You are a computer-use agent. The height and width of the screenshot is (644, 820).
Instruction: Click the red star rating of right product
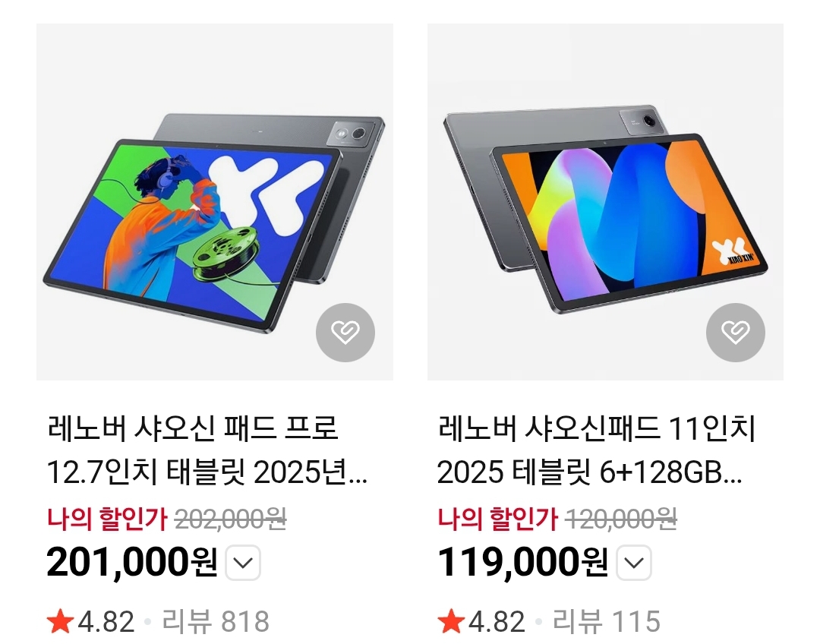451,621
